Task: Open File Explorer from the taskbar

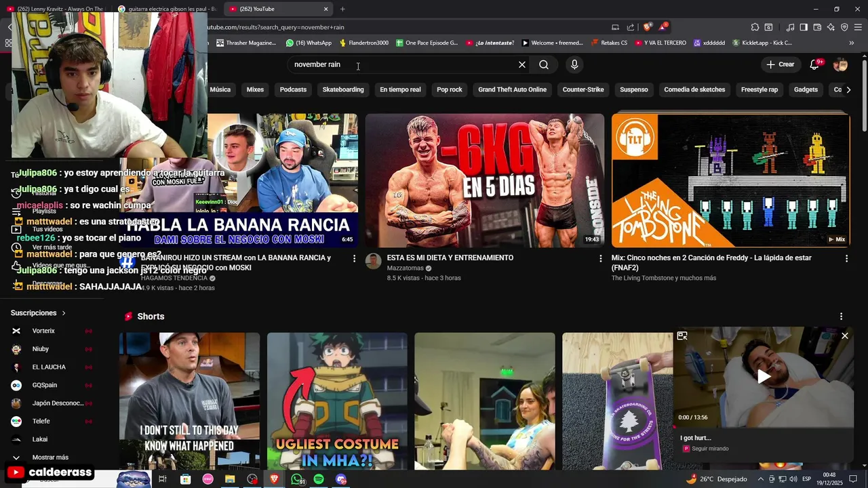Action: (x=230, y=479)
